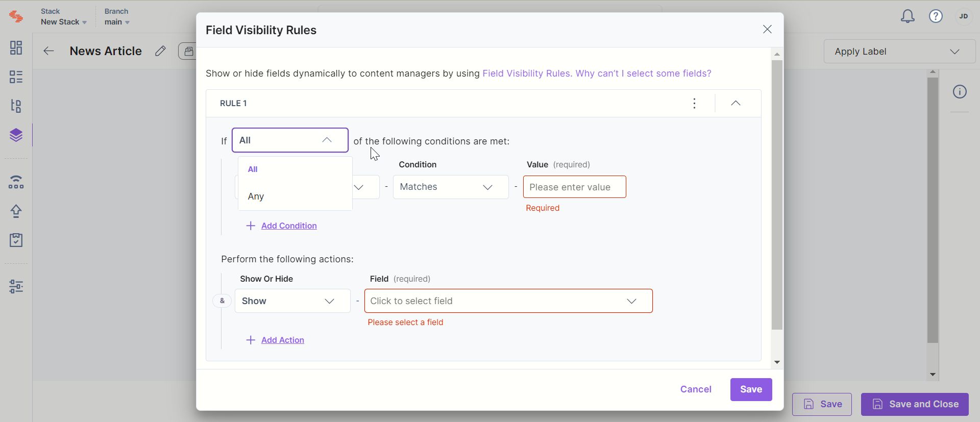Open the Click to select field dropdown
Image resolution: width=980 pixels, height=422 pixels.
point(508,301)
